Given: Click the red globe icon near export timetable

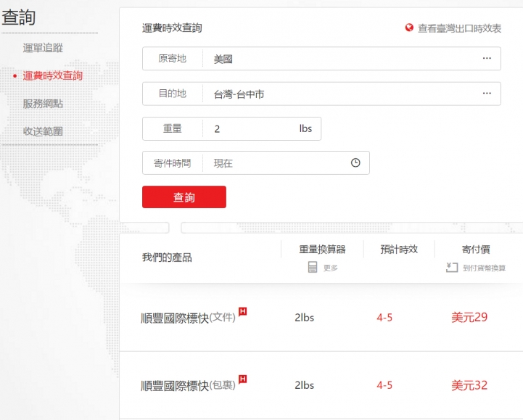Looking at the screenshot, I should [409, 28].
